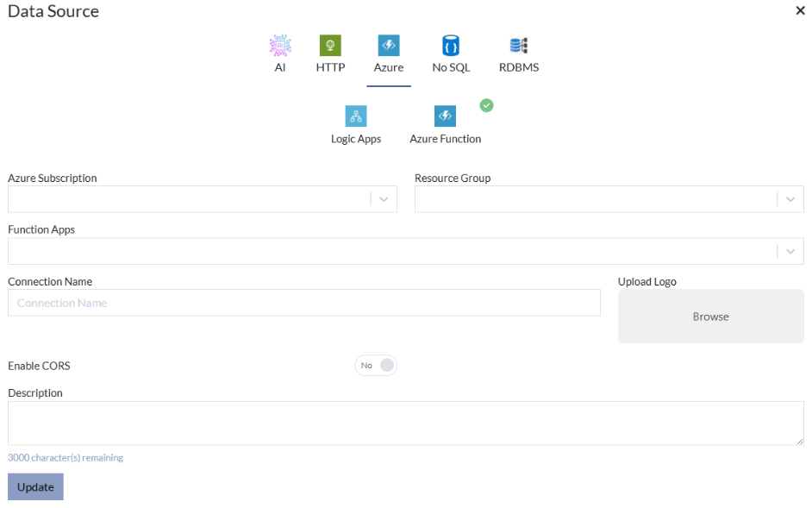Open the Azure Subscription dropdown
This screenshot has width=812, height=508.
point(203,199)
